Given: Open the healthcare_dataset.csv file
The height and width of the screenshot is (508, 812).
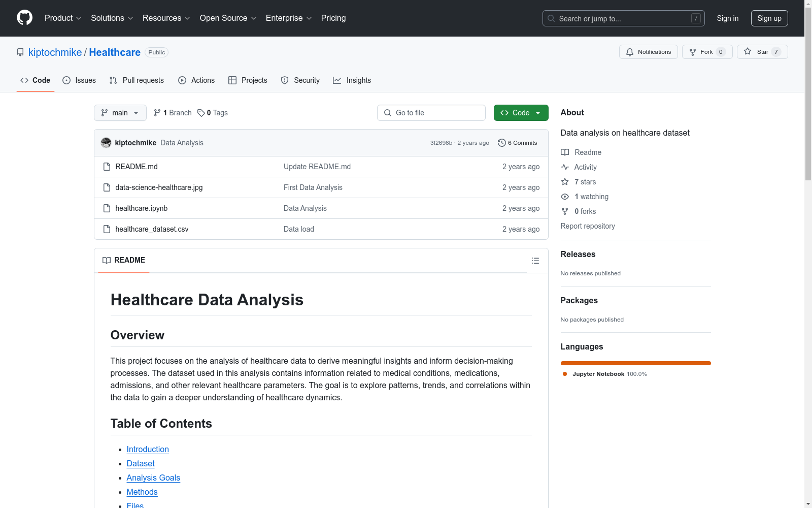Looking at the screenshot, I should tap(152, 229).
